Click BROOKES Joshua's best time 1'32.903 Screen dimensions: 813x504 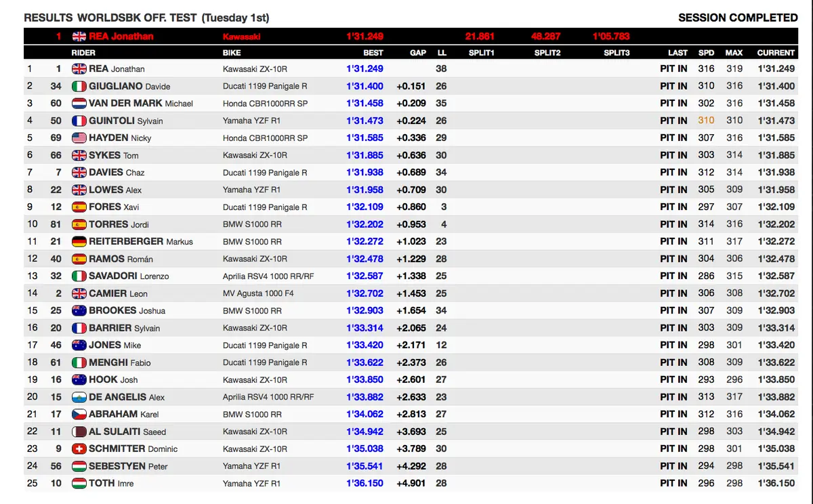coord(364,310)
